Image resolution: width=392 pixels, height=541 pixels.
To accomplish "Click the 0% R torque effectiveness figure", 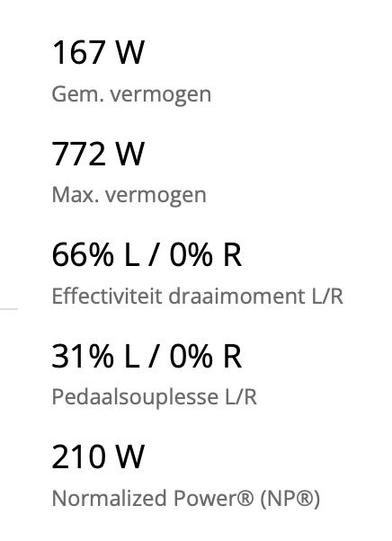I will coord(206,255).
